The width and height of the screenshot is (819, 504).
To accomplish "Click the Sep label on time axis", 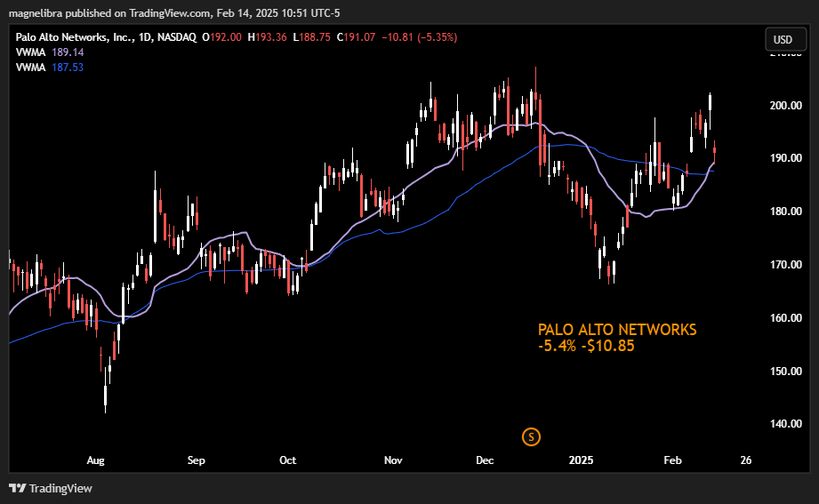I will click(197, 460).
